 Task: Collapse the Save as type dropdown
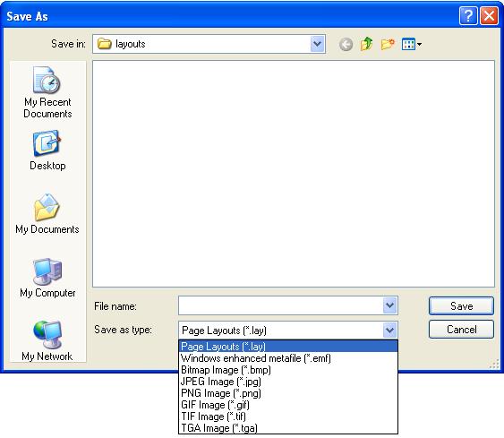tap(390, 330)
